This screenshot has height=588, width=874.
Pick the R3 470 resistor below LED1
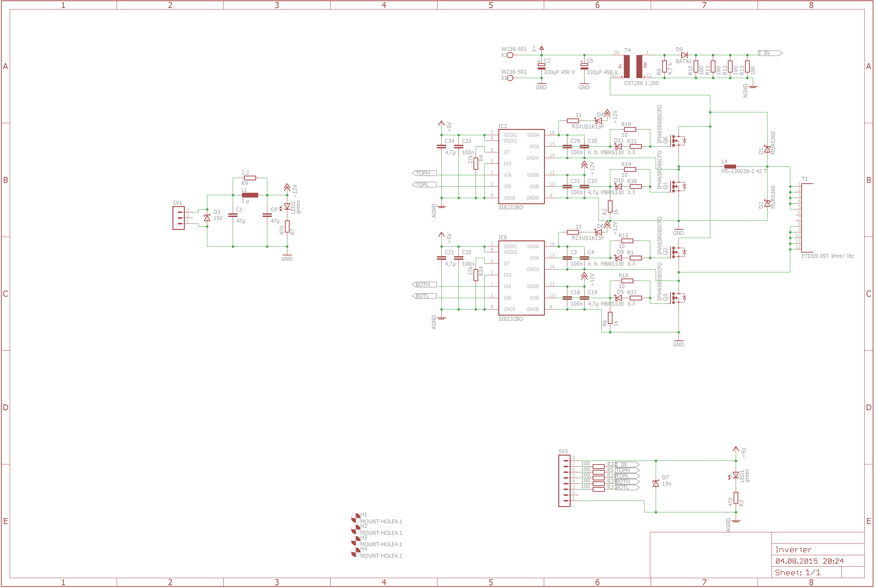[736, 498]
